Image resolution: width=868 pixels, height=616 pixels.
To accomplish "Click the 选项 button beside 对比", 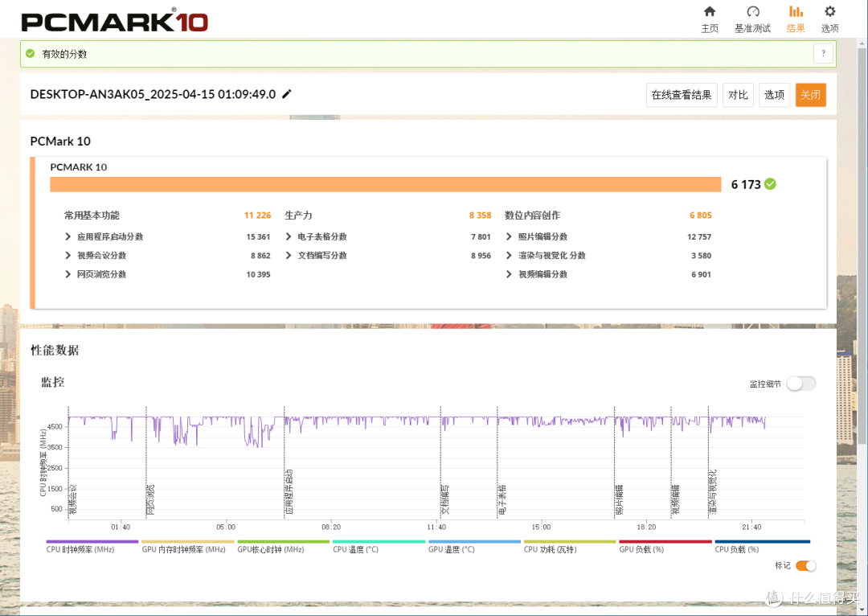I will point(774,95).
